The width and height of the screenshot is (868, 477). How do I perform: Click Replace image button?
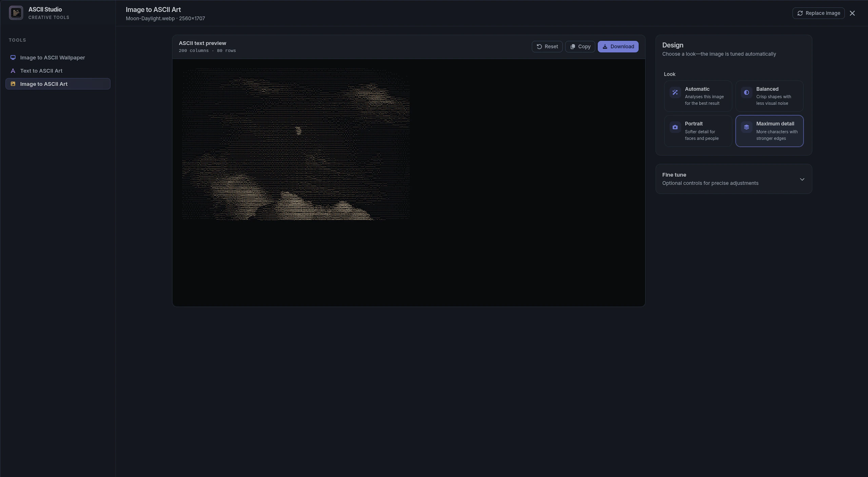pos(818,13)
